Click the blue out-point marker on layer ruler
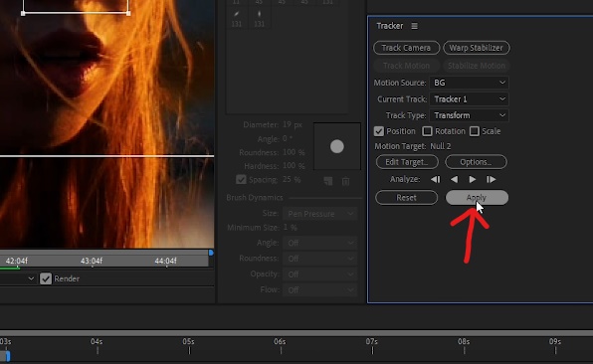Viewport: 593px width, 364px height. (x=211, y=253)
